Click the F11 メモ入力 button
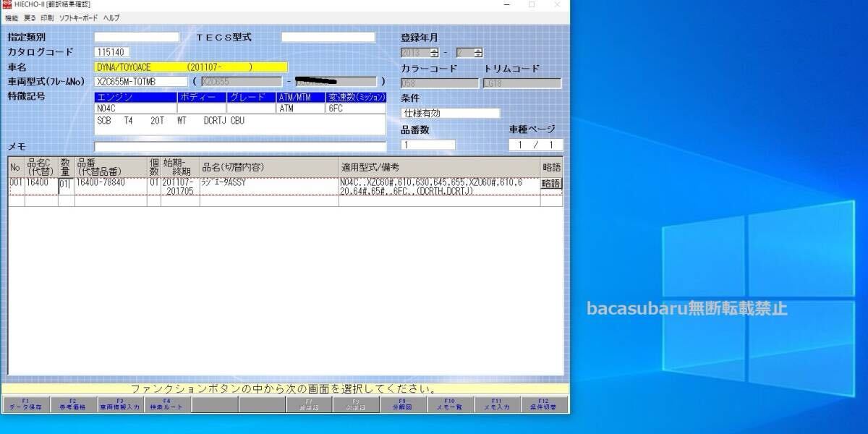868x434 pixels. point(497,404)
